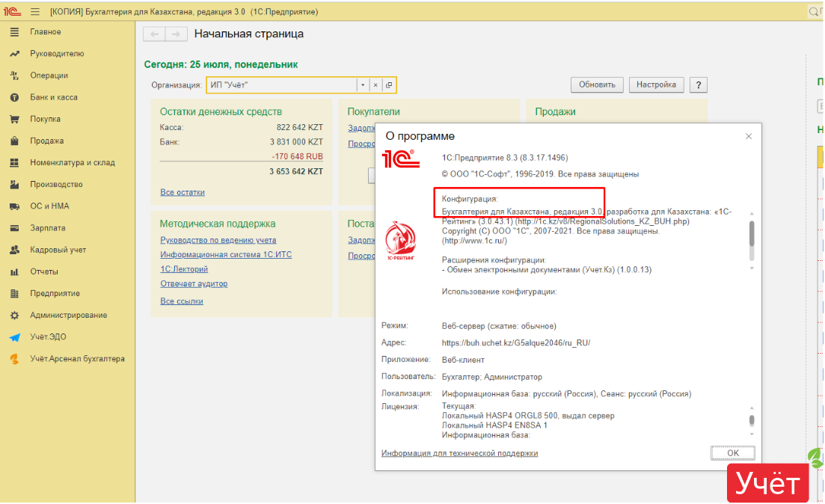The width and height of the screenshot is (825, 504).
Task: Open Продажа section in sidebar
Action: [47, 141]
